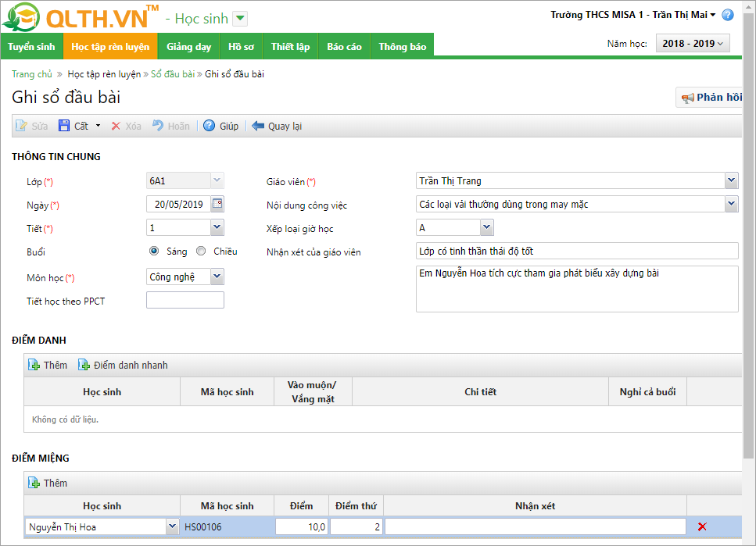Open the Thiết lập tab

click(290, 47)
